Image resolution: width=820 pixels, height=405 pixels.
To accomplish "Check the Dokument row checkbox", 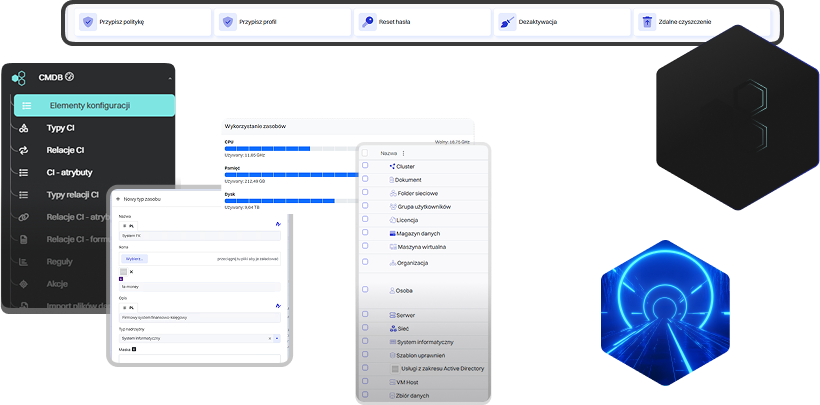I will tap(365, 179).
